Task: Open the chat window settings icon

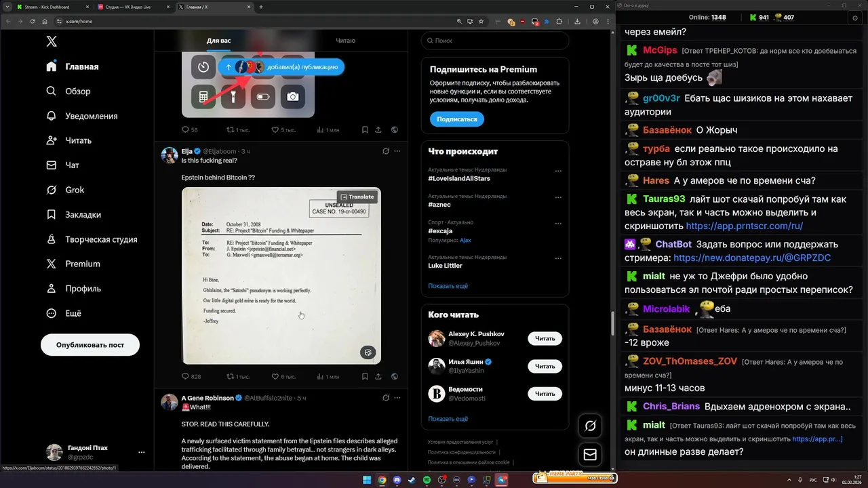Action: (854, 18)
